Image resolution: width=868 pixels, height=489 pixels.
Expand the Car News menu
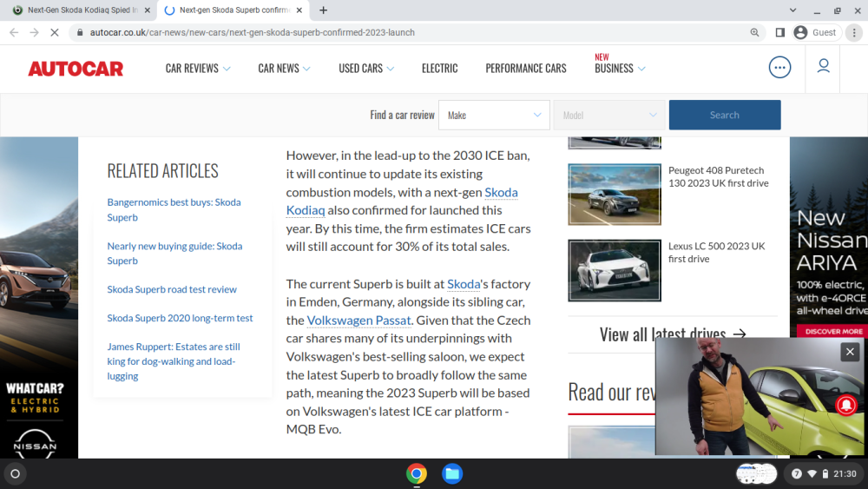coord(284,69)
